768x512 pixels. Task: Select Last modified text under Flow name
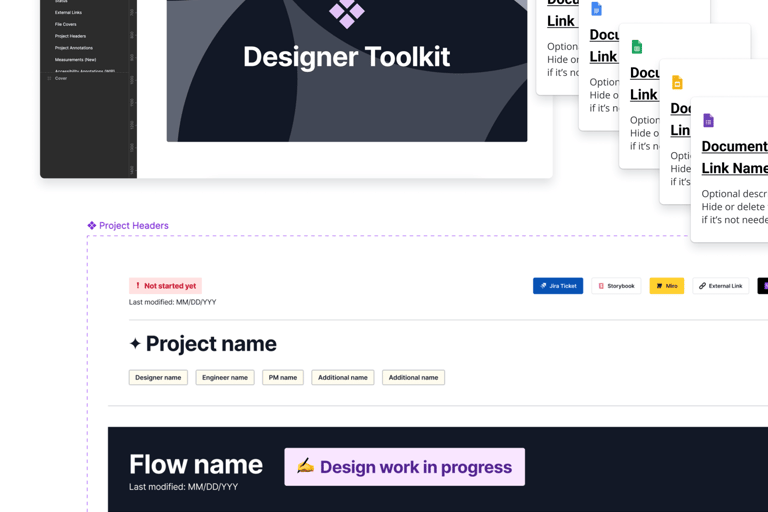point(183,487)
